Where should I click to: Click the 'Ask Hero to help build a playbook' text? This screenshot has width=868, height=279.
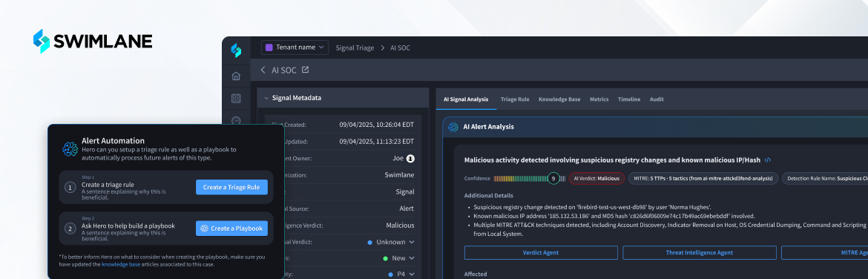pos(128,226)
